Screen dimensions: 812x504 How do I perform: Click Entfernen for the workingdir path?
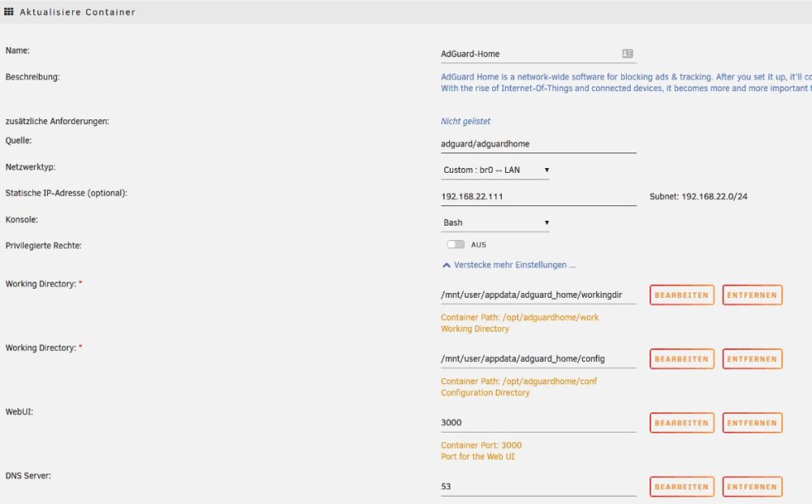tap(752, 295)
